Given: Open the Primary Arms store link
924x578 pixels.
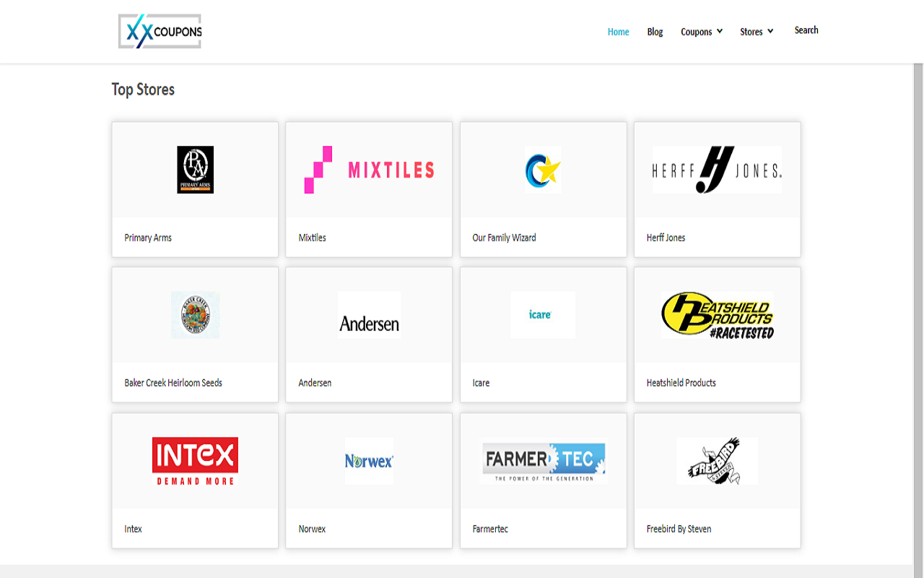Looking at the screenshot, I should [x=148, y=238].
